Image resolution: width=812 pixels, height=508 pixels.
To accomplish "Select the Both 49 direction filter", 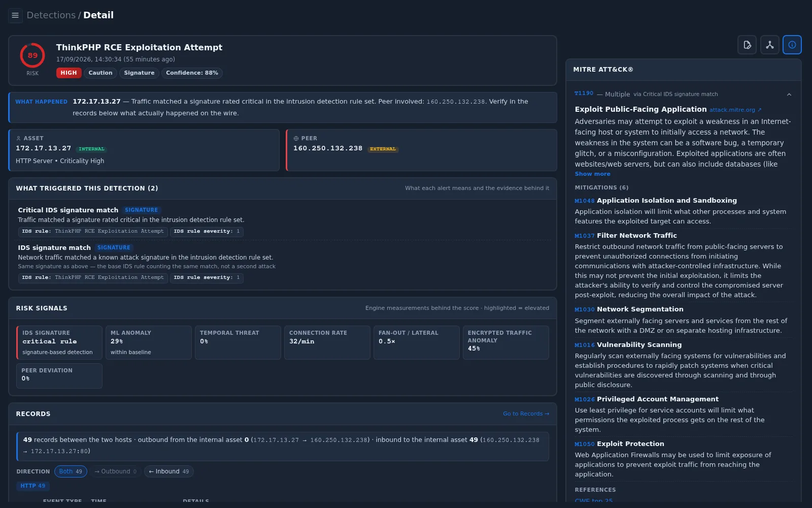I will [71, 471].
